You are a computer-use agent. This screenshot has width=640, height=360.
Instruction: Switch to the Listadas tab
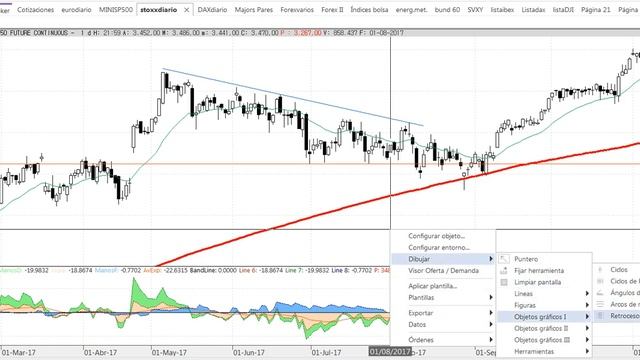[x=533, y=9]
